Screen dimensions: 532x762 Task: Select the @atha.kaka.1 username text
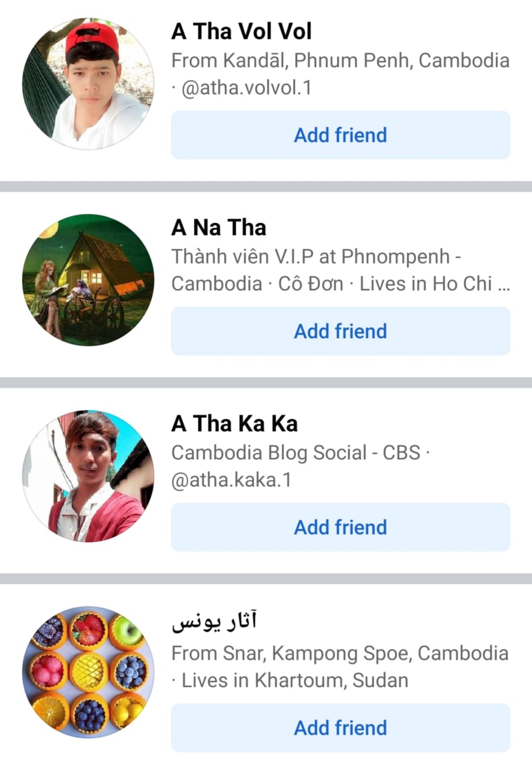[231, 479]
